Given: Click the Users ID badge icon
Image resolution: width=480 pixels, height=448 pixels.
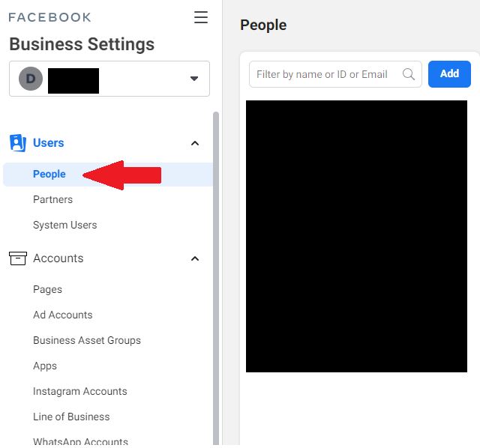Looking at the screenshot, I should [x=18, y=143].
